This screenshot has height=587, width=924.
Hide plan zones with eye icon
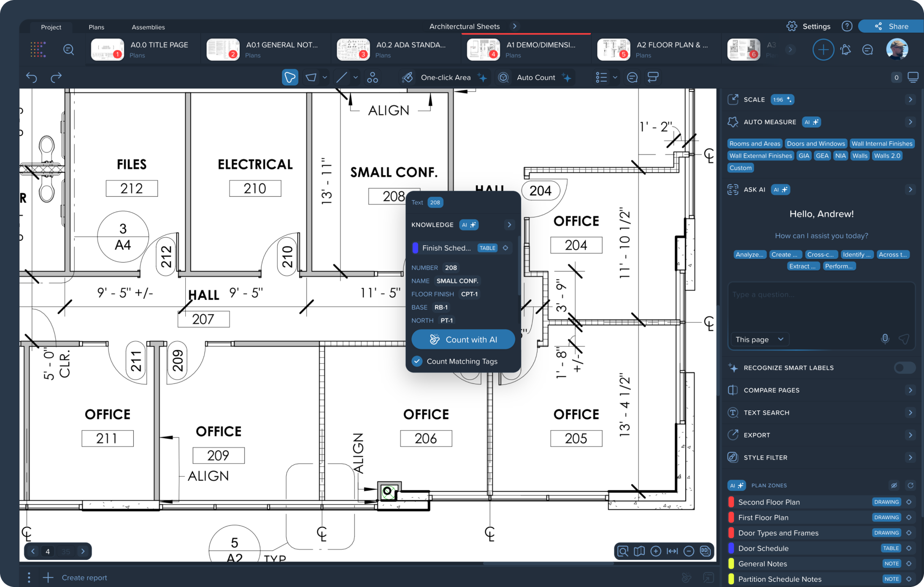click(x=894, y=485)
